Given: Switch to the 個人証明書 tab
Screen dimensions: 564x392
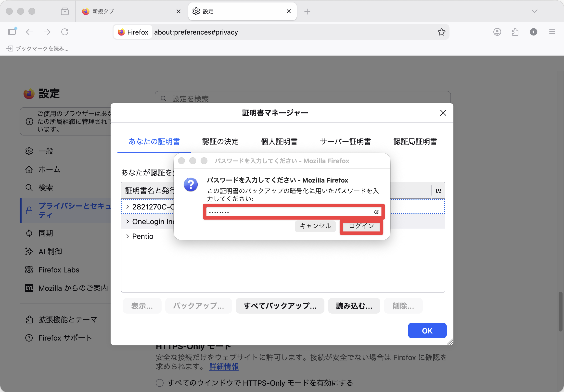Looking at the screenshot, I should pos(279,142).
